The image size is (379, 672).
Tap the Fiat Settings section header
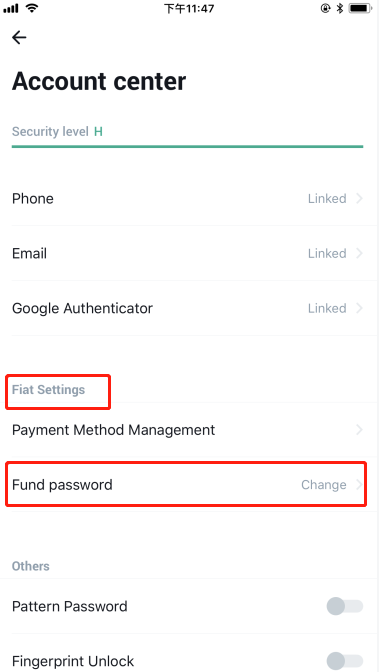tap(48, 390)
